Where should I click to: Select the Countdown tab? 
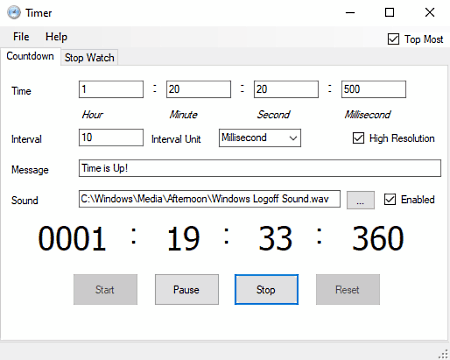click(30, 56)
